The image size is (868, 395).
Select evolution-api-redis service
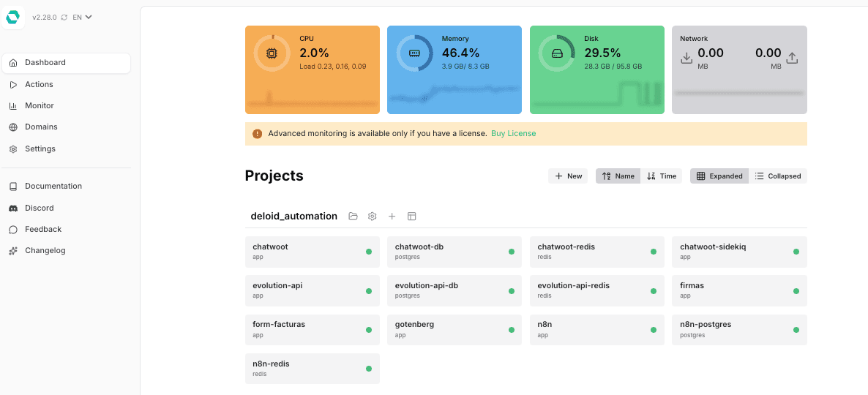click(596, 291)
